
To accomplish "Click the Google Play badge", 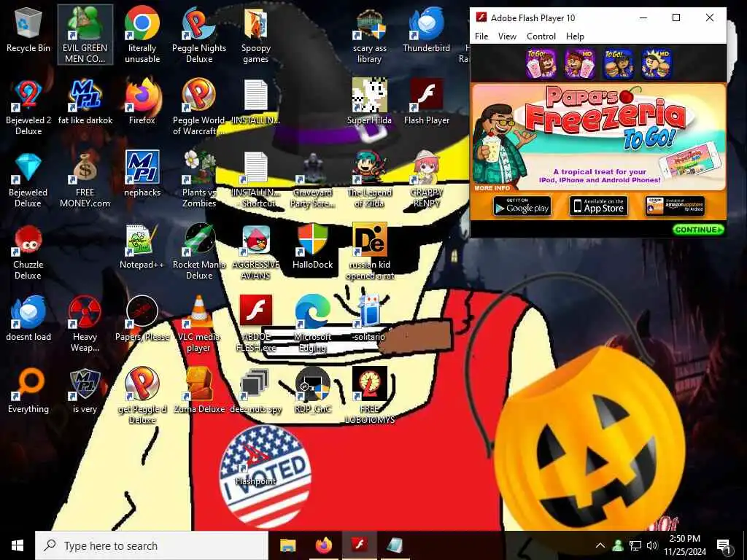I will click(x=522, y=206).
